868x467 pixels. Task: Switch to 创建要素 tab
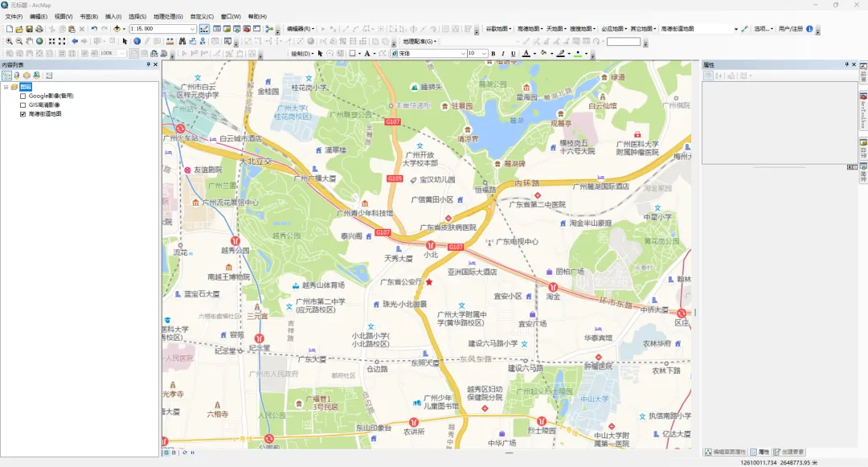click(789, 452)
